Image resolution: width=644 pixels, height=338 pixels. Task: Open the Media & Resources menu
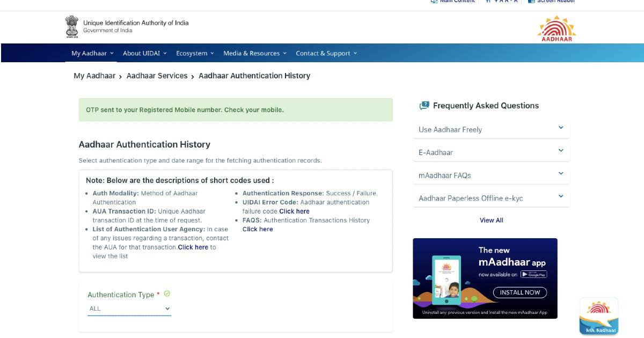tap(254, 53)
